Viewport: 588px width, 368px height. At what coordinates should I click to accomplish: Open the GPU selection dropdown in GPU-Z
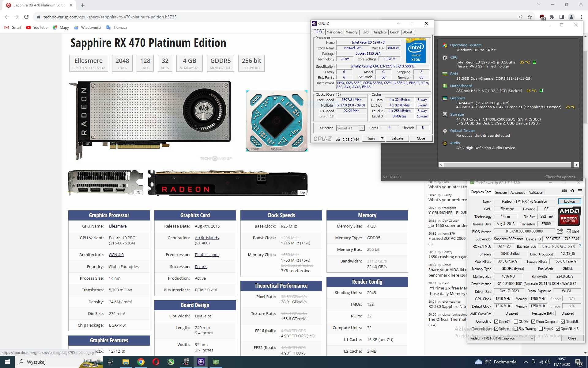pos(501,338)
